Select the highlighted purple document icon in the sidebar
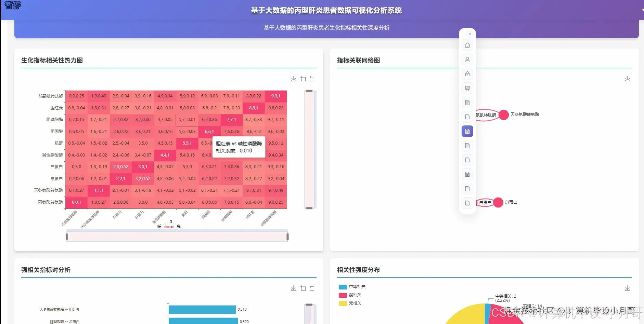 point(467,131)
